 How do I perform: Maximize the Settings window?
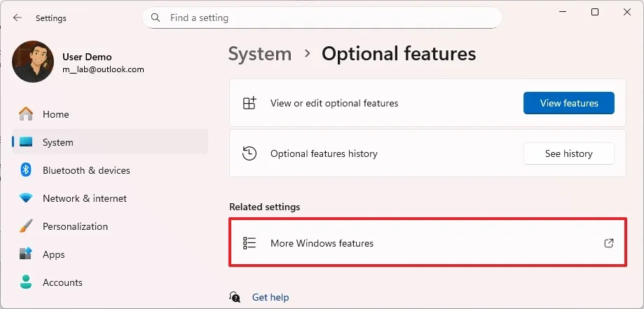[595, 12]
